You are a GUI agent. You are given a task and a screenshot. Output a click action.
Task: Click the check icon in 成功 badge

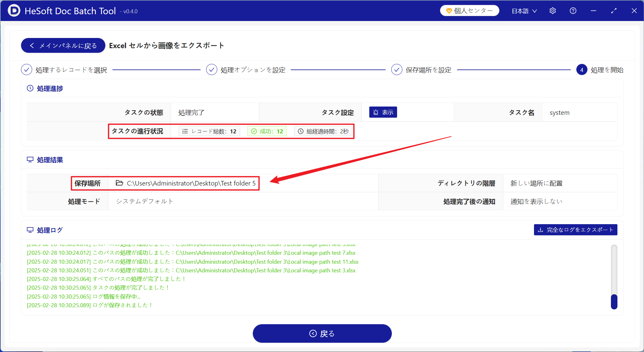coord(254,131)
